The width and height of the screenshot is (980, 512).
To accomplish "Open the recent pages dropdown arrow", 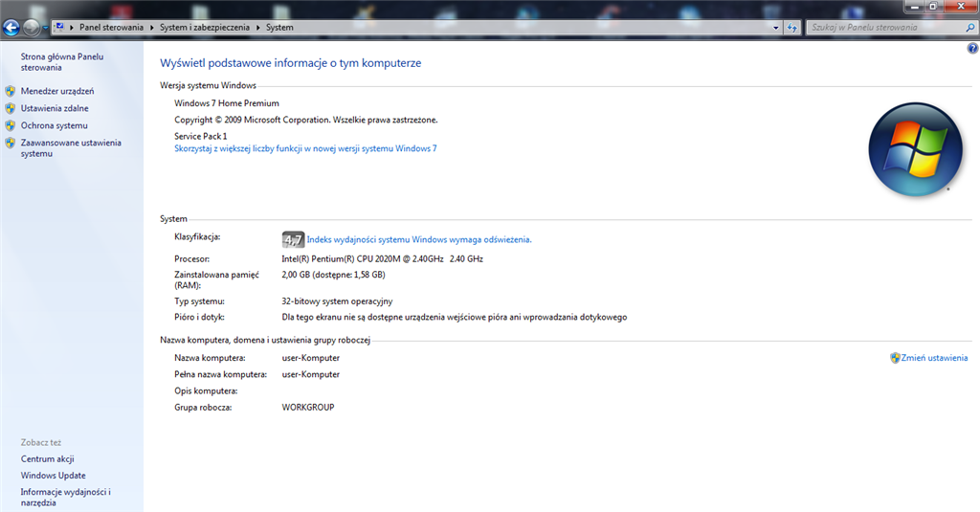I will 45,28.
